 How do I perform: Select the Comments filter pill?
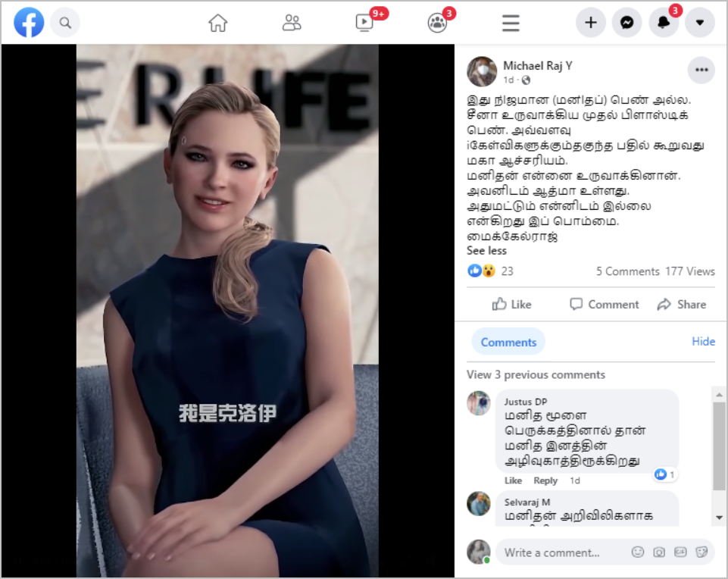508,343
